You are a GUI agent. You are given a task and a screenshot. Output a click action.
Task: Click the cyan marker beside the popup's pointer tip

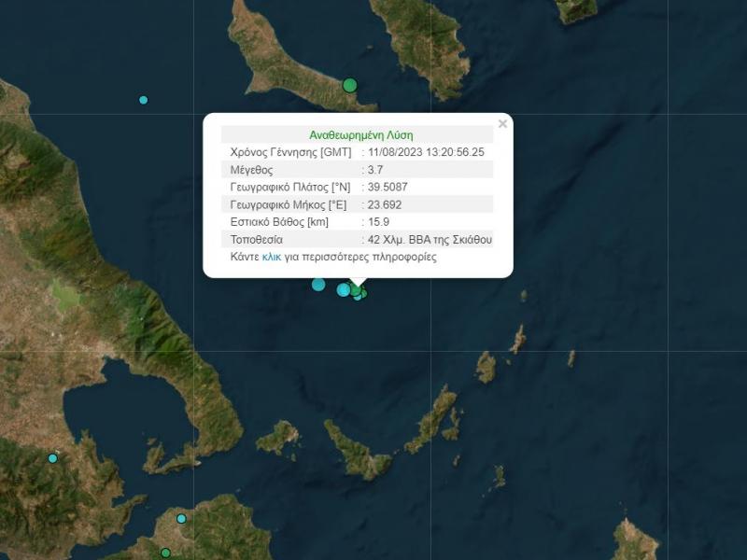[x=343, y=289]
